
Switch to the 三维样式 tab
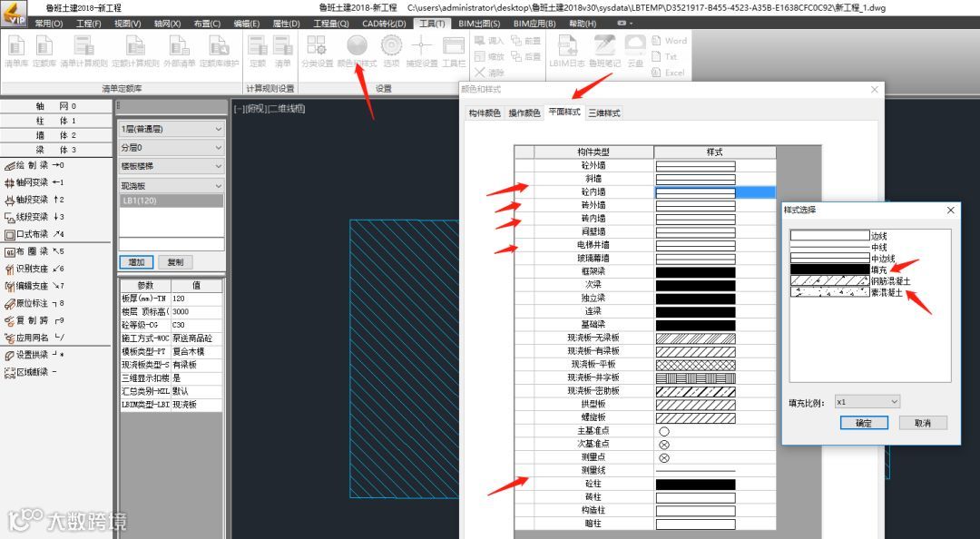pos(604,113)
